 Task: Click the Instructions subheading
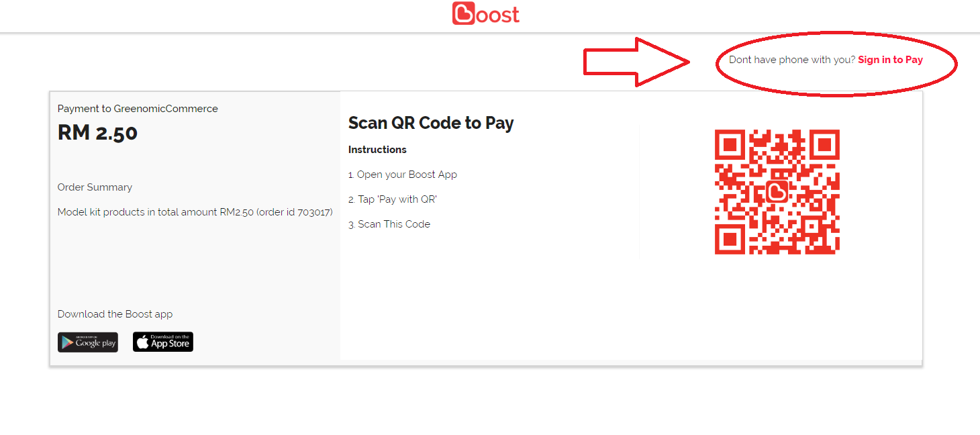(377, 150)
